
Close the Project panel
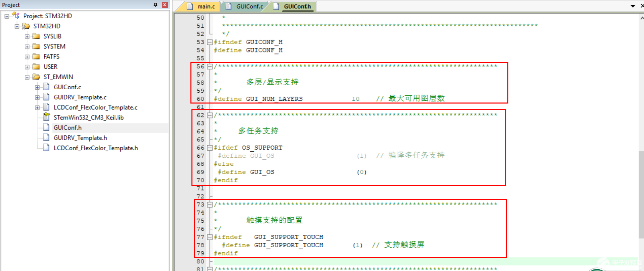[165, 5]
